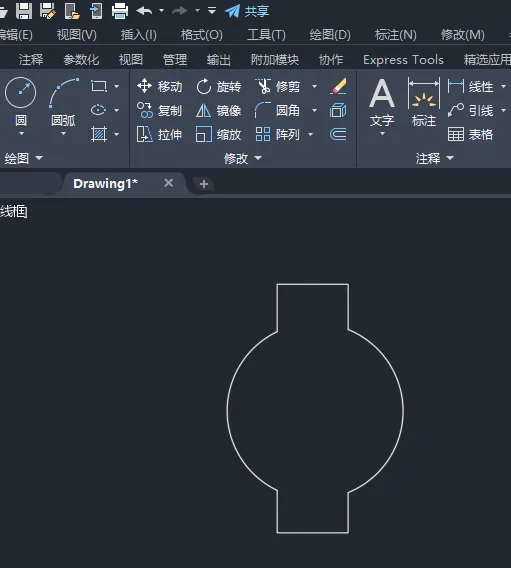Activate the Move (移动) tool

click(x=160, y=87)
